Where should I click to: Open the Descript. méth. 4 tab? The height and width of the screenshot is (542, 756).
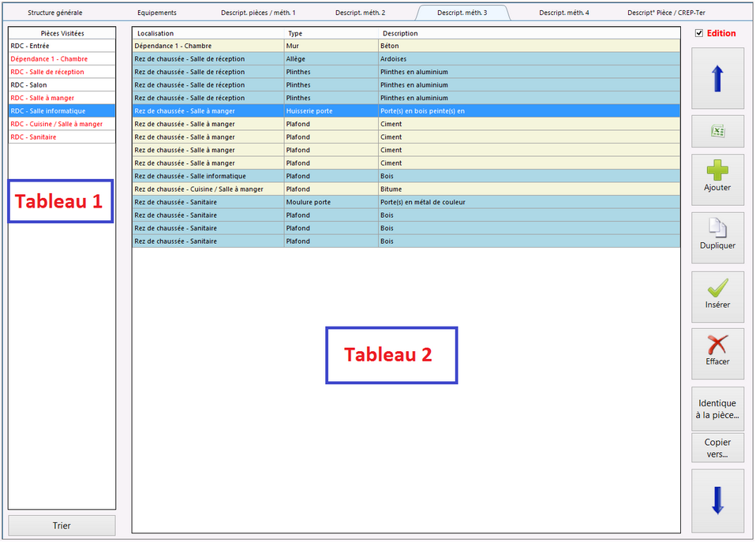(x=563, y=13)
